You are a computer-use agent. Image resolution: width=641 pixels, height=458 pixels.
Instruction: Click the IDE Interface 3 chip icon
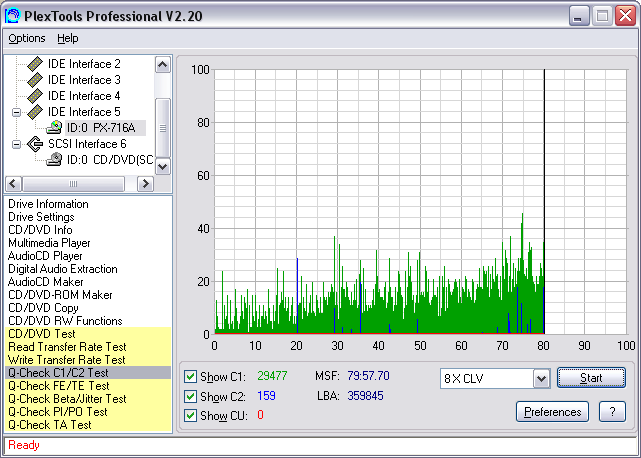35,80
